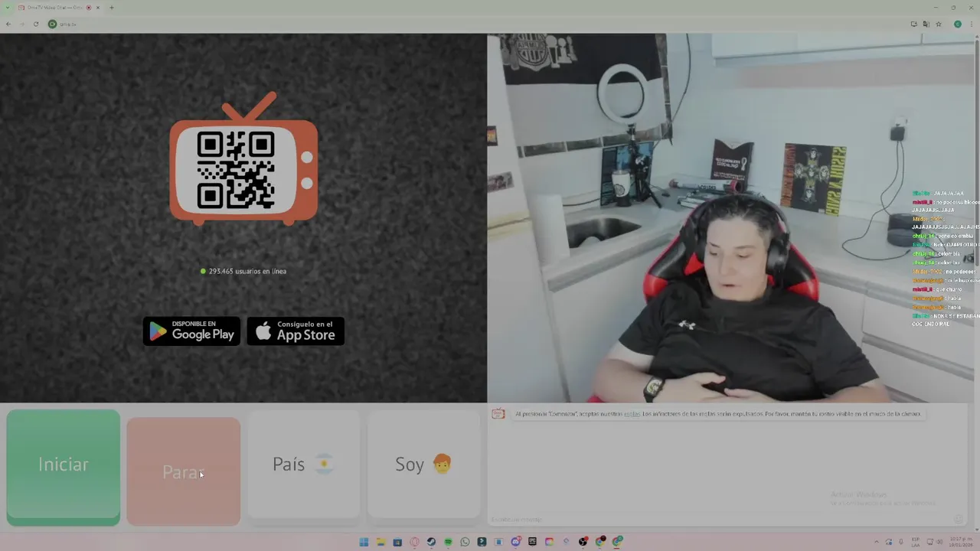Click the QR code TV logo
980x551 pixels.
pos(243,159)
